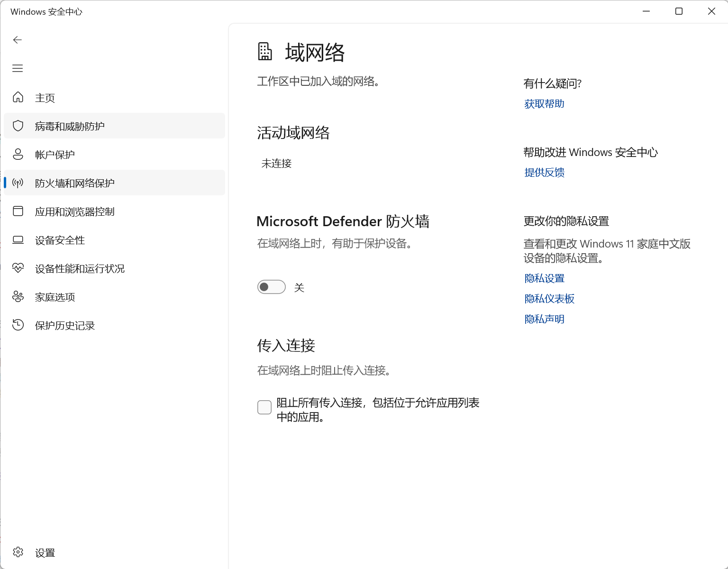Click the heart icon for 设备性能和运行状况

pos(18,268)
